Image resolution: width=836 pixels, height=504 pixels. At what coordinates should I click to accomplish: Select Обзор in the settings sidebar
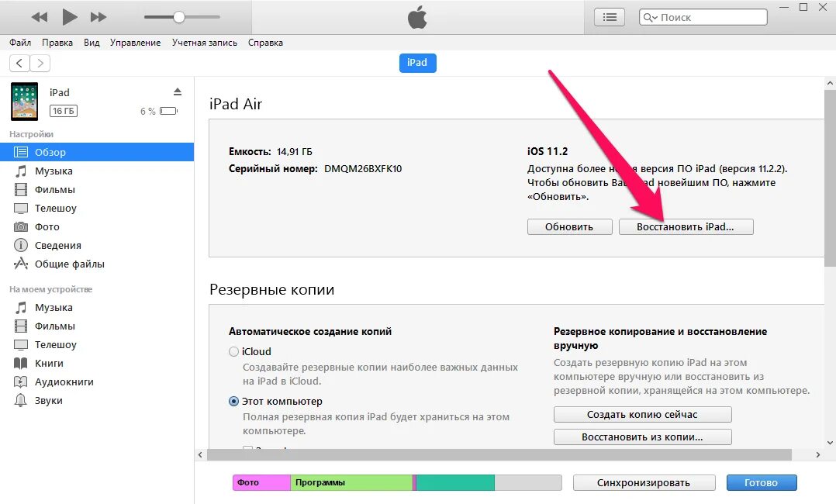click(96, 152)
